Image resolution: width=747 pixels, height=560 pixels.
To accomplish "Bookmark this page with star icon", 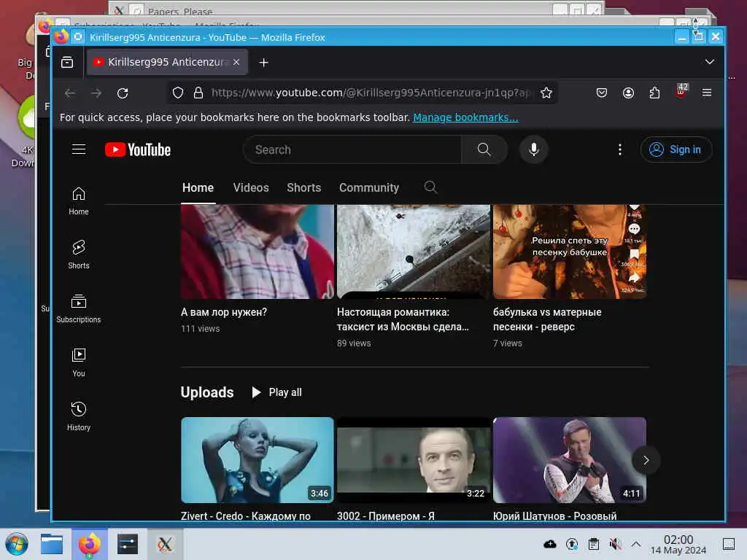I will [x=546, y=93].
